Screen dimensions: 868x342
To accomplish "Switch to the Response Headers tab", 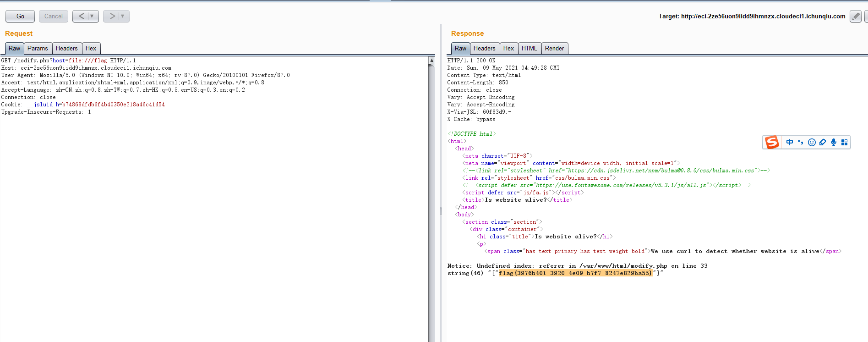I will tap(485, 48).
